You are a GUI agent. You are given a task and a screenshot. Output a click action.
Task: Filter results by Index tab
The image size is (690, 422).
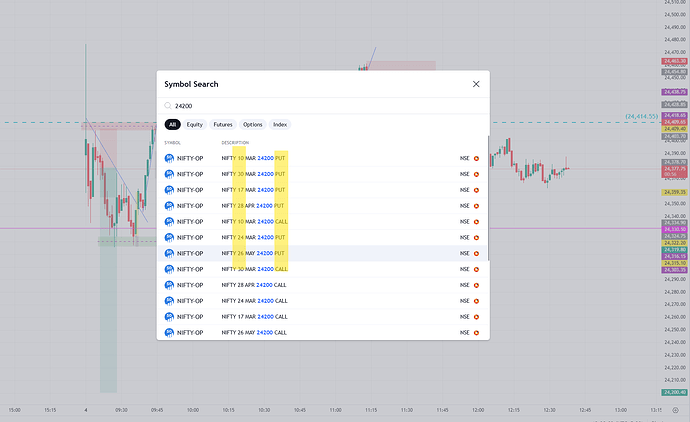pos(280,125)
